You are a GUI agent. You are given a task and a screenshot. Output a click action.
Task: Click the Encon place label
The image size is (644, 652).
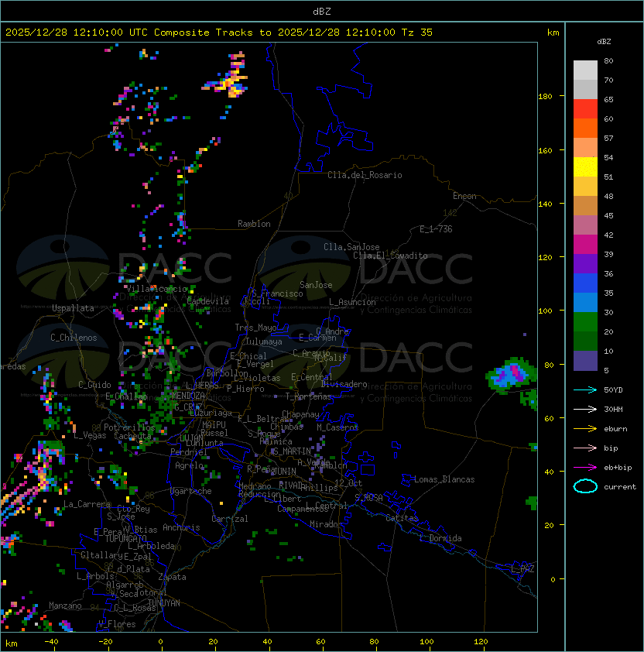tap(464, 196)
